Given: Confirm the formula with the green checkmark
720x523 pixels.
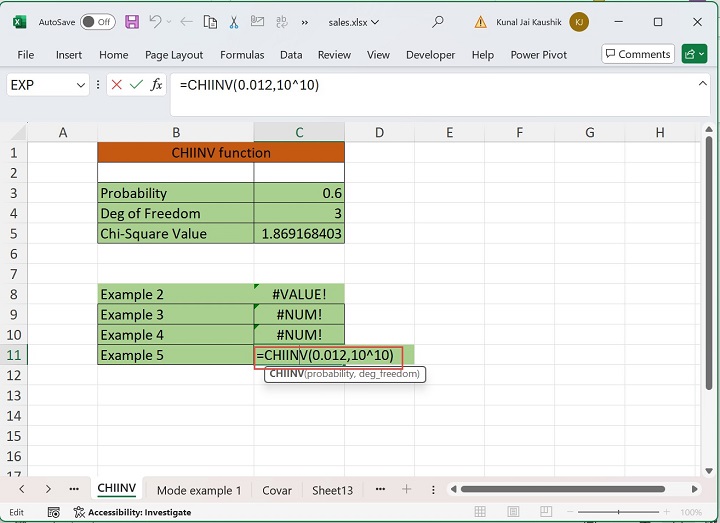Looking at the screenshot, I should (x=136, y=84).
